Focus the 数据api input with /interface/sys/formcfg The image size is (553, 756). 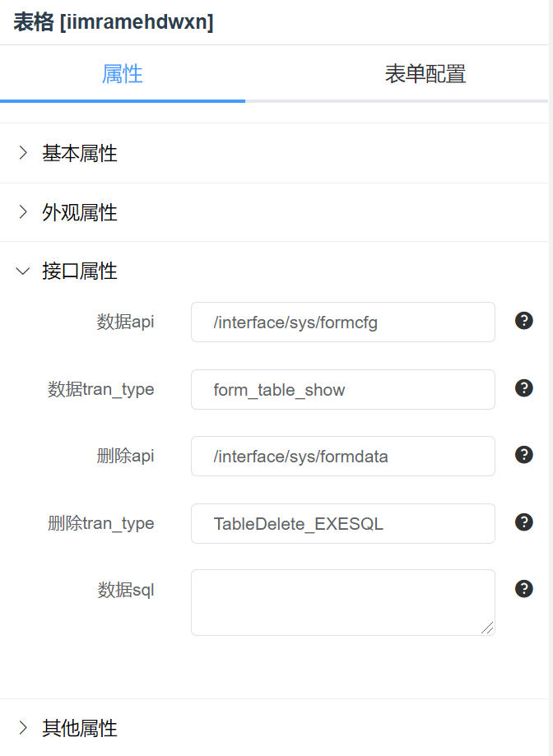click(x=343, y=322)
